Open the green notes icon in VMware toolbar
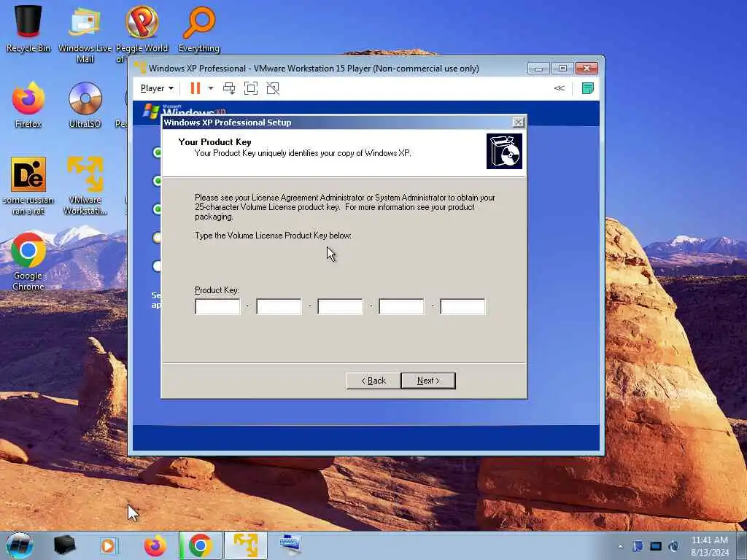Image resolution: width=747 pixels, height=560 pixels. coord(588,88)
